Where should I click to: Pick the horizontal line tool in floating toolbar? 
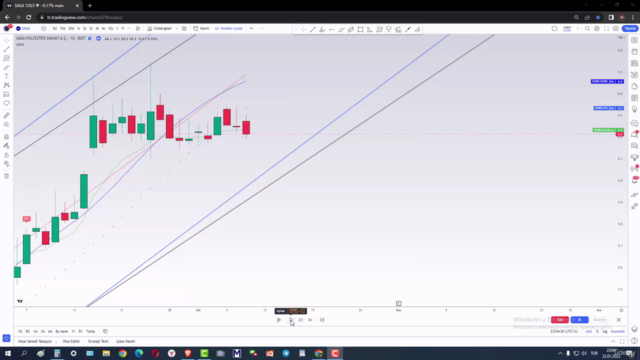pyautogui.click(x=331, y=29)
